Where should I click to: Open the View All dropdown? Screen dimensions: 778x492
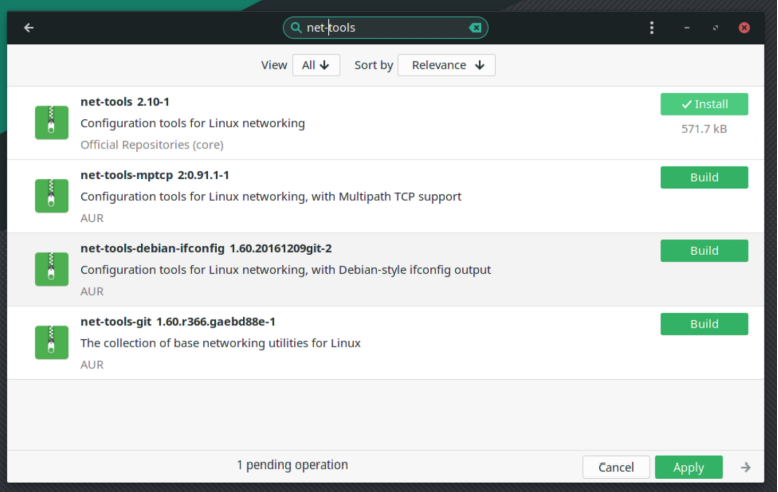pos(316,65)
